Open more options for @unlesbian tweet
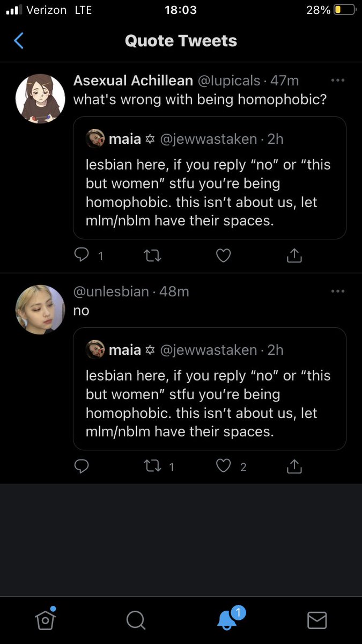 click(338, 291)
